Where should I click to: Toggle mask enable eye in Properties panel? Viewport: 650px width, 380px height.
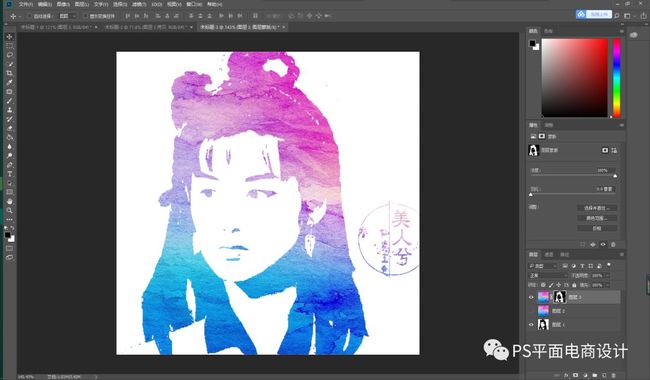603,244
